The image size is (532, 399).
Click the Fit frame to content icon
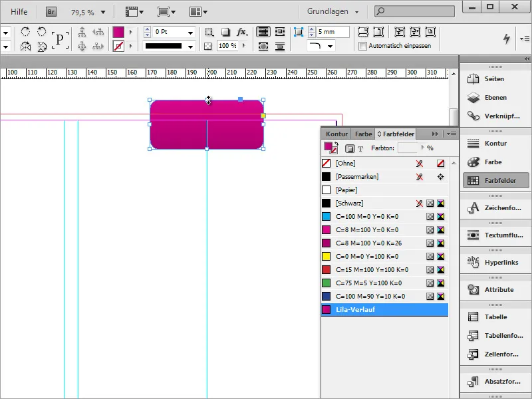point(415,32)
